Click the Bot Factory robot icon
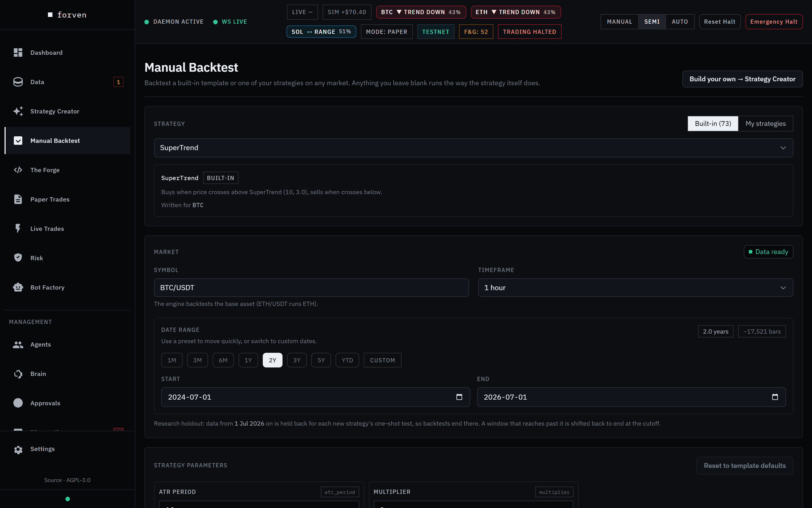This screenshot has width=812, height=508. [18, 287]
